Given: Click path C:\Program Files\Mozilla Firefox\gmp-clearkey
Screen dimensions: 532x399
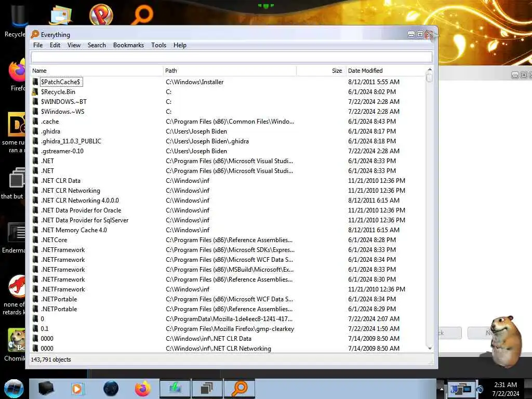Looking at the screenshot, I should [230, 328].
